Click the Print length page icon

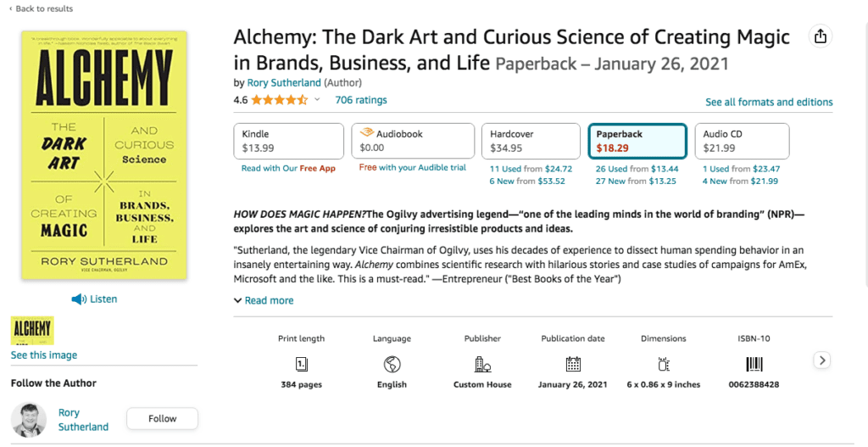click(x=301, y=364)
